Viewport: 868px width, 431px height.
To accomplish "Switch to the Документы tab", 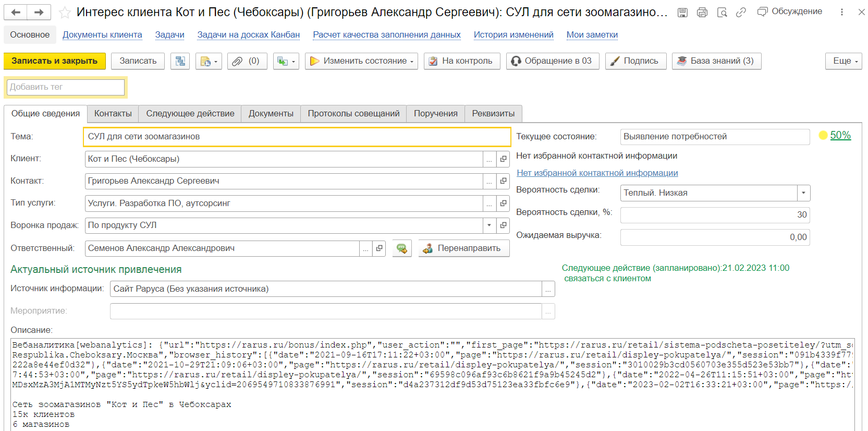I will pyautogui.click(x=271, y=114).
